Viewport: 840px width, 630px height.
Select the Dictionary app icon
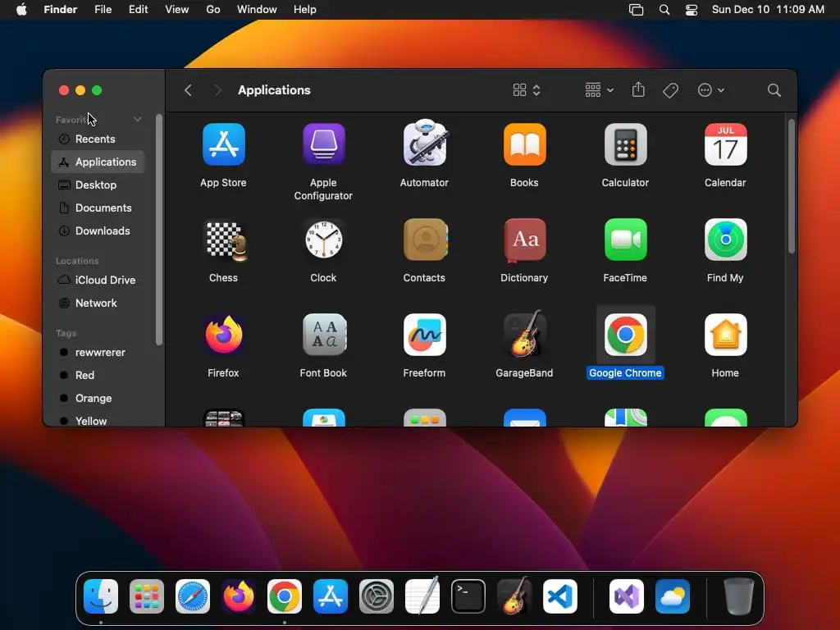pos(524,240)
